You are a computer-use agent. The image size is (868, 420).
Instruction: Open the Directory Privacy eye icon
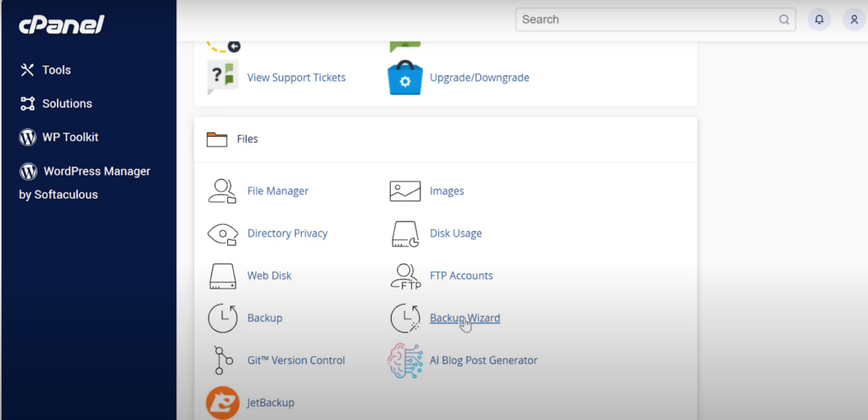pyautogui.click(x=223, y=233)
